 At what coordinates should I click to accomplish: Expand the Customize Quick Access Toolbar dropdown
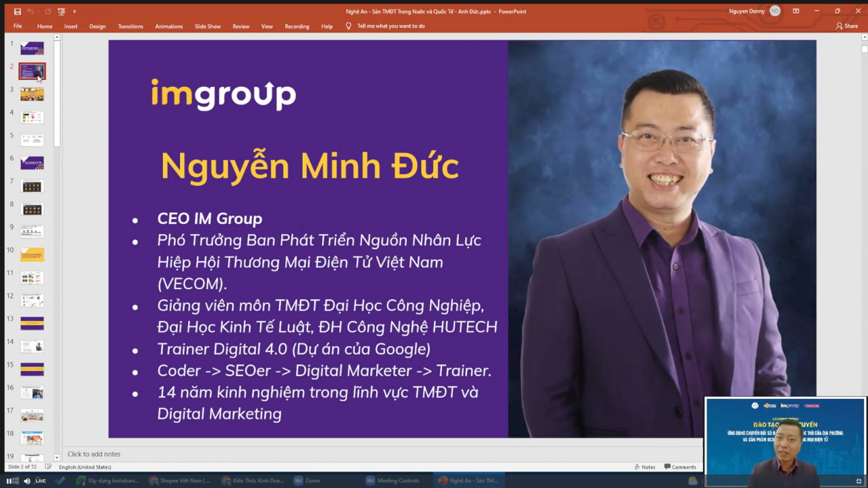point(75,12)
